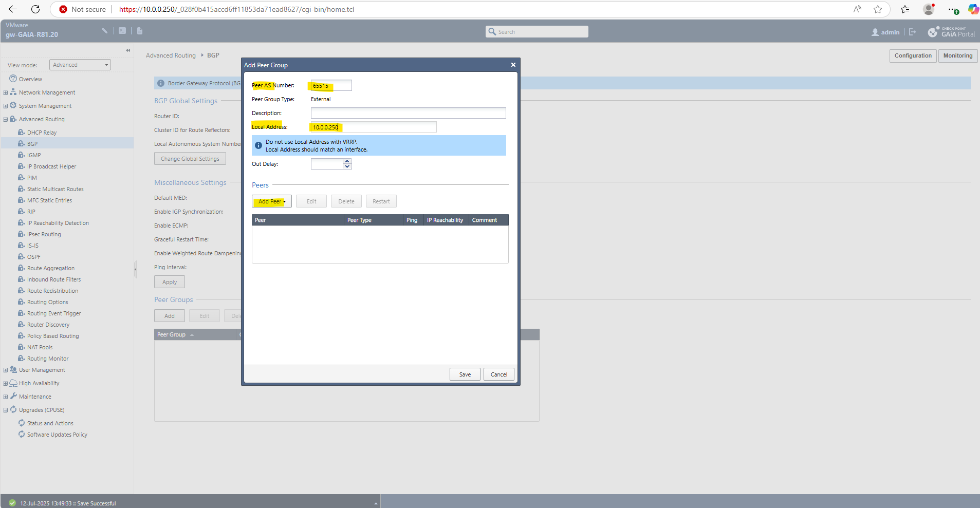Click Save in Add Peer Group dialog
Image resolution: width=980 pixels, height=508 pixels.
[x=465, y=374]
